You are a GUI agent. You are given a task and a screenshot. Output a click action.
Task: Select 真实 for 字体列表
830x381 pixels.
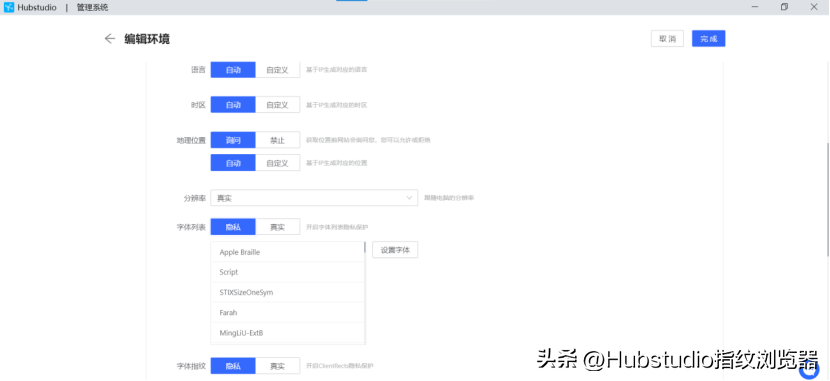(x=277, y=227)
